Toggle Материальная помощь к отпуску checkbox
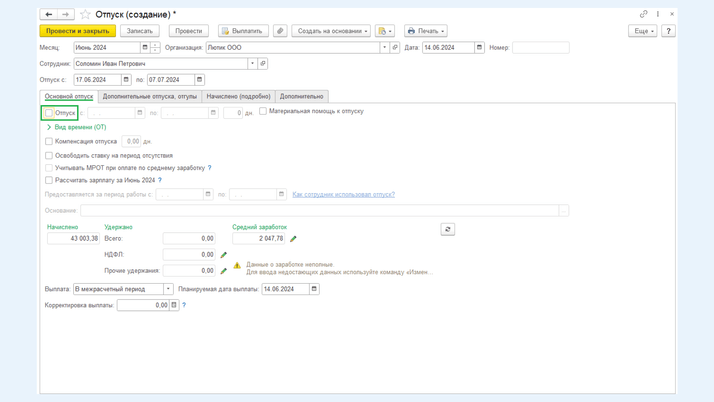The height and width of the screenshot is (402, 714). point(263,111)
